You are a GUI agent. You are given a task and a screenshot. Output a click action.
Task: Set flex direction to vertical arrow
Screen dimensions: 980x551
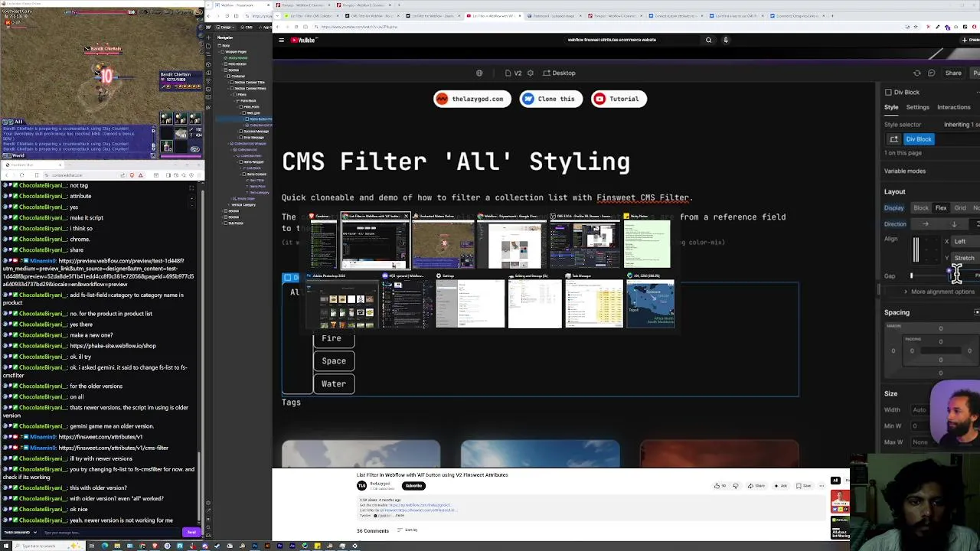[x=954, y=224]
